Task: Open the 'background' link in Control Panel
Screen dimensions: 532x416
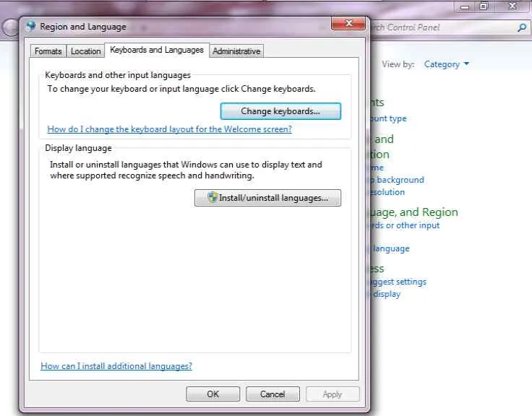Action: tap(398, 180)
